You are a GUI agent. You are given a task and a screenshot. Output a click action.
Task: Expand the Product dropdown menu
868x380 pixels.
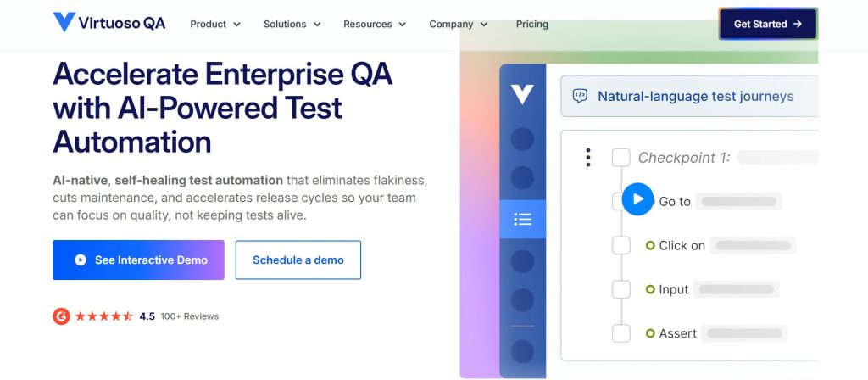[x=215, y=25]
